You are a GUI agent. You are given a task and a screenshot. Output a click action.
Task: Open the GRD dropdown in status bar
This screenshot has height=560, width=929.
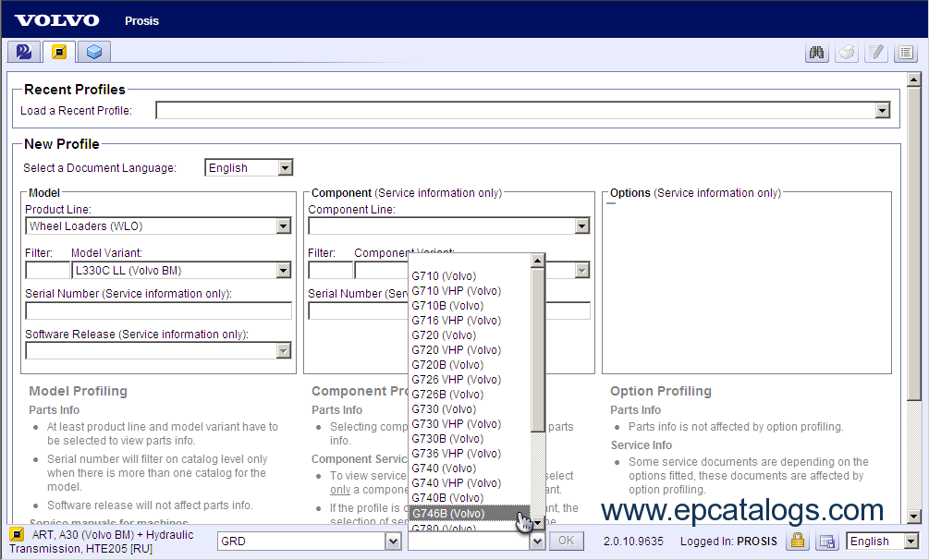coord(393,542)
